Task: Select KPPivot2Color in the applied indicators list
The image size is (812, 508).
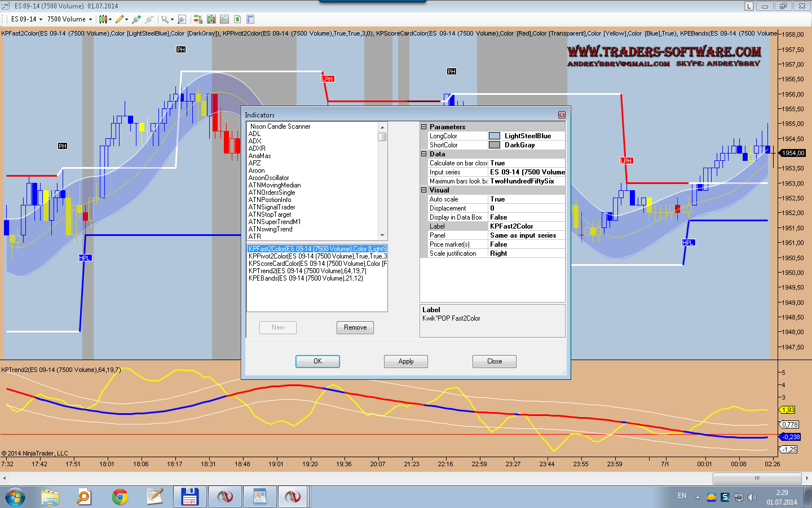Action: click(x=317, y=256)
